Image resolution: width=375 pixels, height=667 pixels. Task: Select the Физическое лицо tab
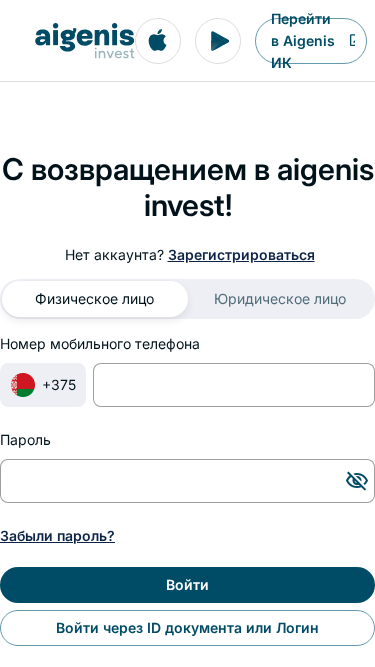(x=94, y=299)
